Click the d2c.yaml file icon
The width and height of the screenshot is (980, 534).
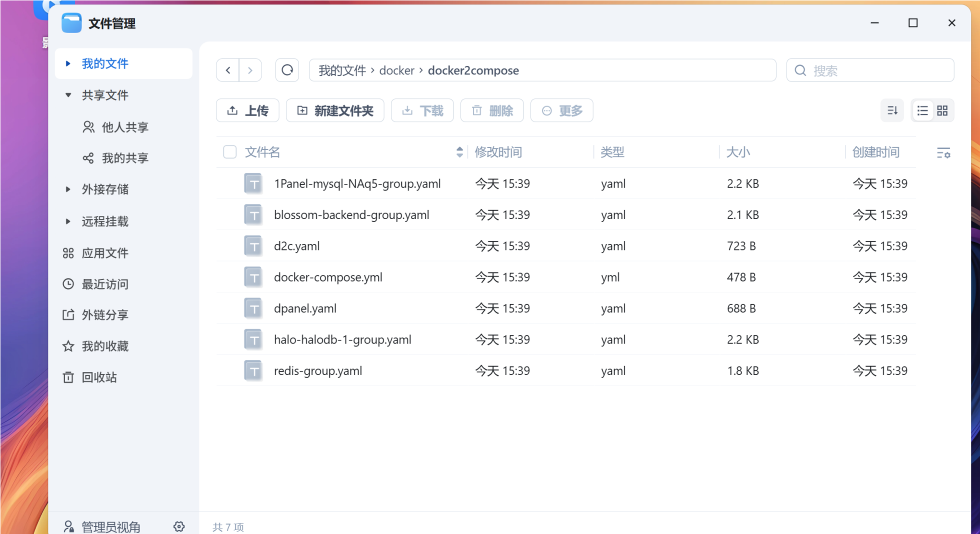253,246
